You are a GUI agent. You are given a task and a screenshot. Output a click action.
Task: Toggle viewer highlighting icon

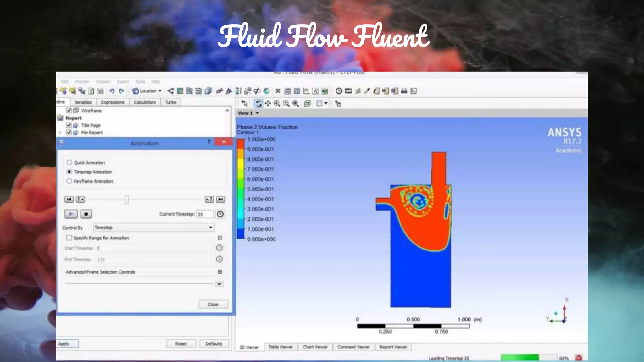pyautogui.click(x=307, y=103)
